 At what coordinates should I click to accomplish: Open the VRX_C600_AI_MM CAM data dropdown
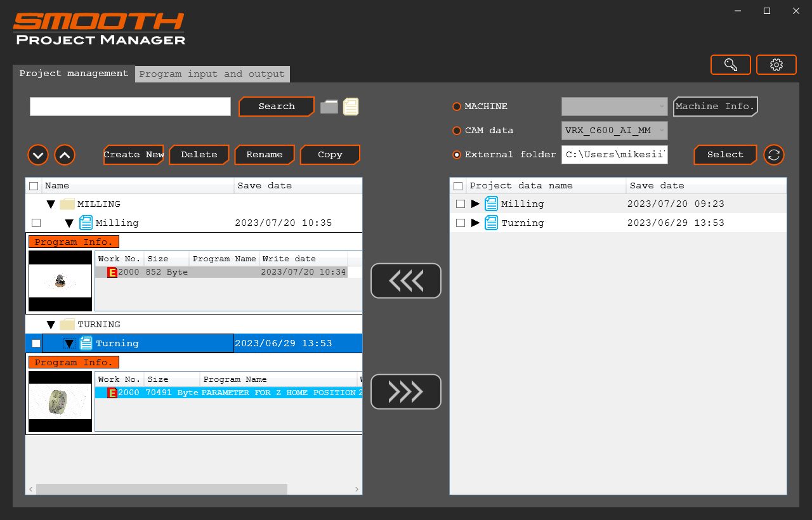(615, 131)
